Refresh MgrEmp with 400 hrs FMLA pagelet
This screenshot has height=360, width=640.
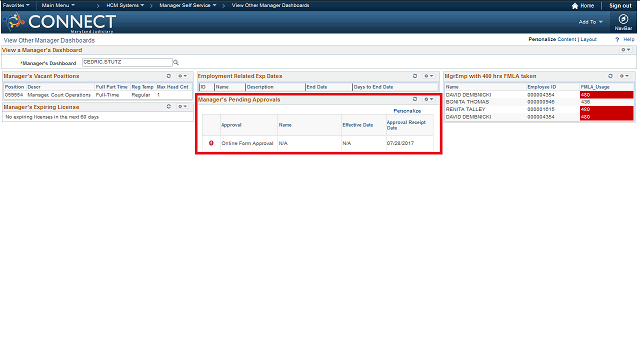[x=610, y=76]
